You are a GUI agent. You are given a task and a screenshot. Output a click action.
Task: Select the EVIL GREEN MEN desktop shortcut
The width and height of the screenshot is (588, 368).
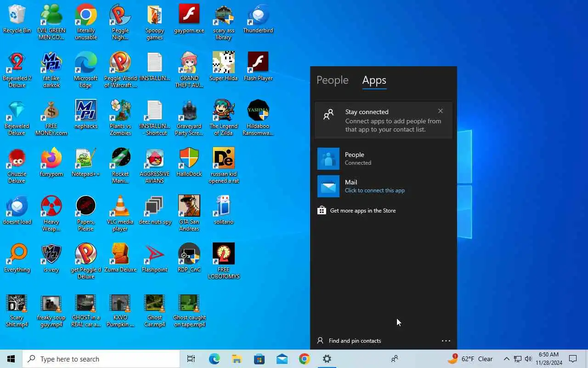pos(51,23)
